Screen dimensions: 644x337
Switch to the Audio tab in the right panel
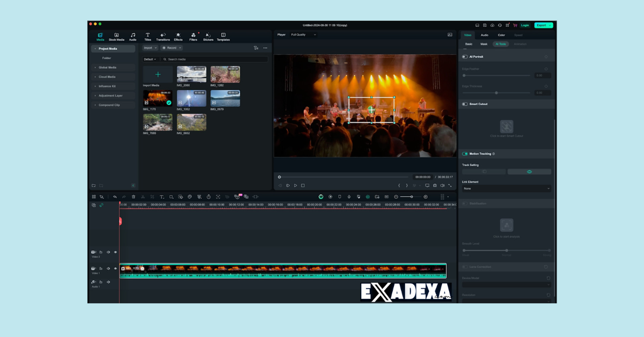point(484,34)
